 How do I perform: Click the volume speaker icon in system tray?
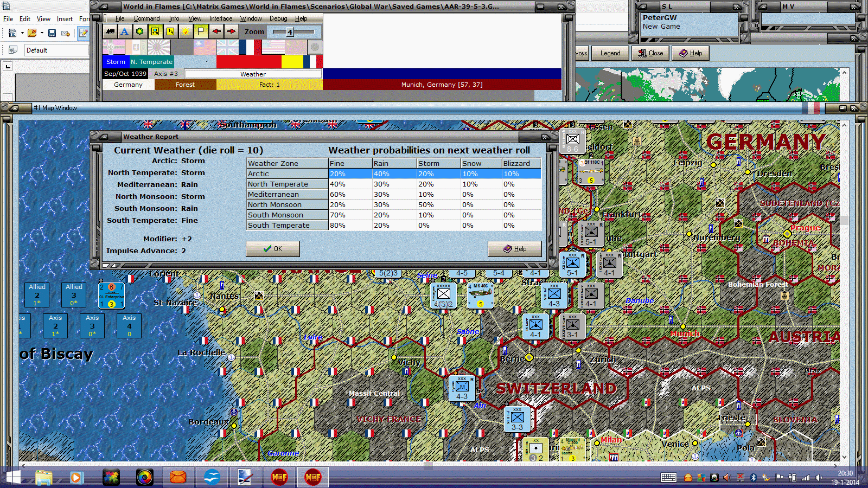tap(819, 478)
